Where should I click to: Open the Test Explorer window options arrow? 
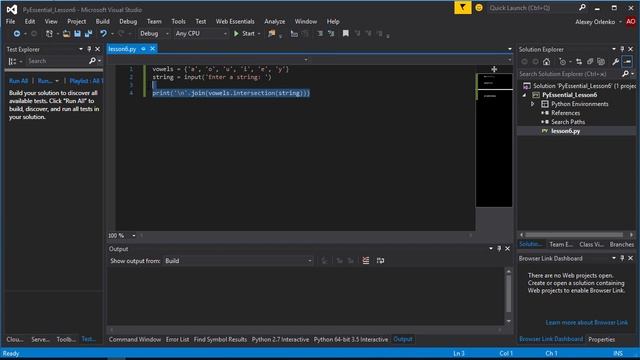(x=81, y=49)
